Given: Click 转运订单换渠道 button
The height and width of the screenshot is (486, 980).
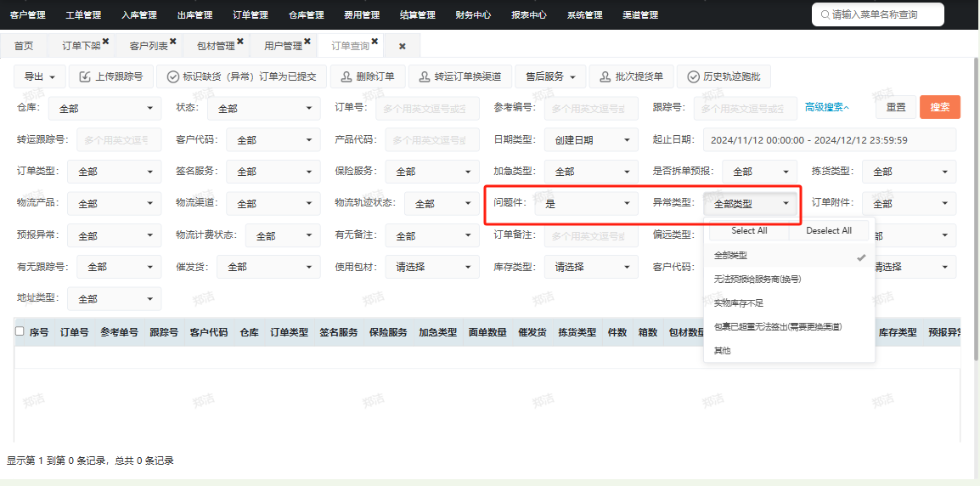Looking at the screenshot, I should 460,77.
